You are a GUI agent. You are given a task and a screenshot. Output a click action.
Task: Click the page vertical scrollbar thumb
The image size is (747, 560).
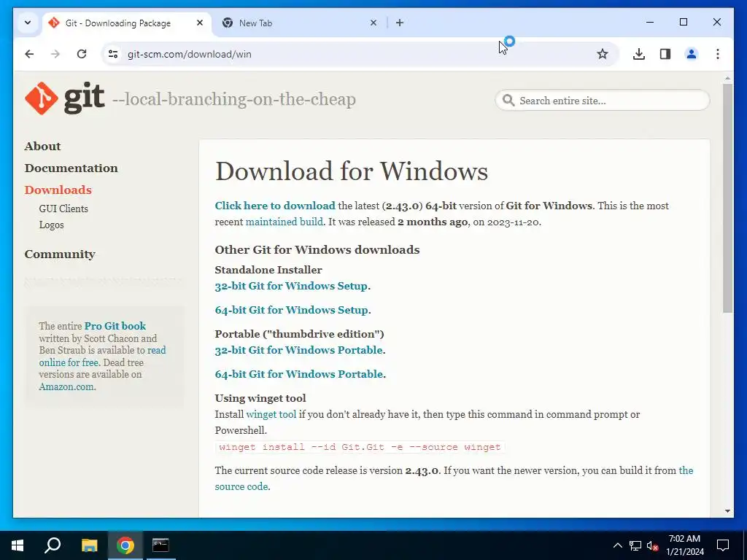[x=727, y=198]
